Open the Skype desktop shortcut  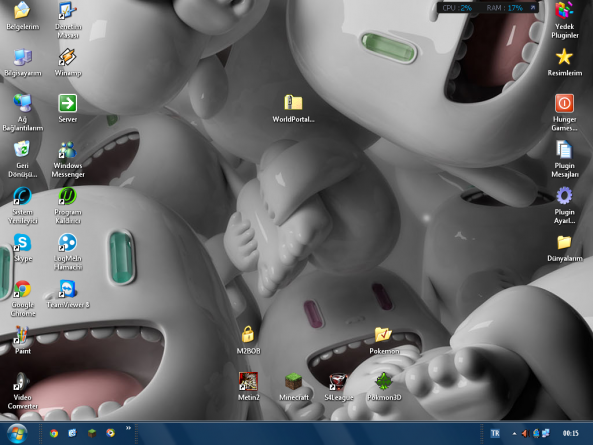pyautogui.click(x=23, y=248)
